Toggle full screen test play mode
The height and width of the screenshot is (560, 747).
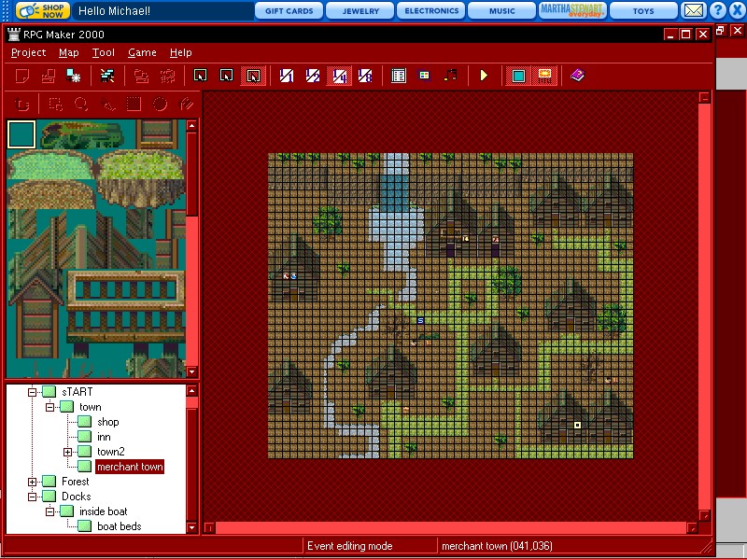pos(518,76)
